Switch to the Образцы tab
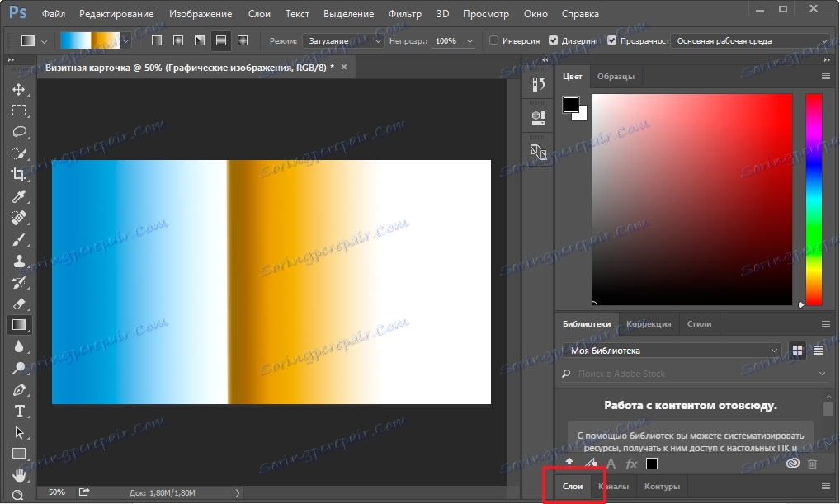The image size is (840, 504). [x=617, y=76]
